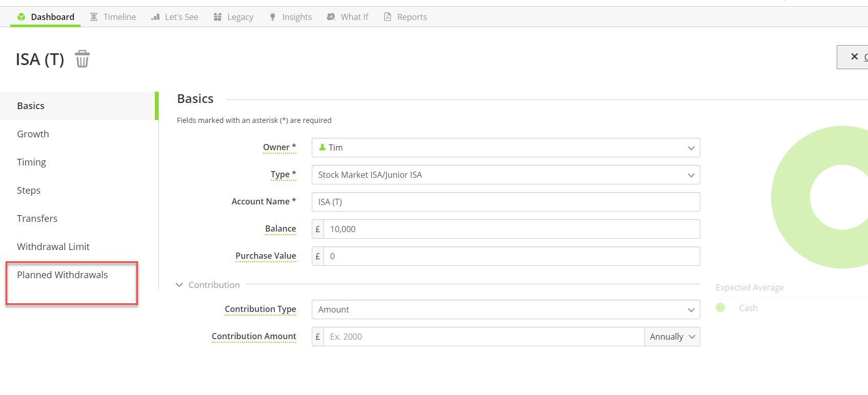868x395 pixels.
Task: Open the Insights tab
Action: (291, 17)
